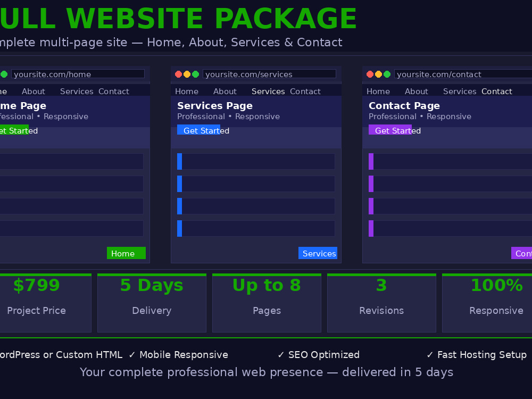This screenshot has width=532, height=399.
Task: Click the 3 Revisions card
Action: point(381,303)
